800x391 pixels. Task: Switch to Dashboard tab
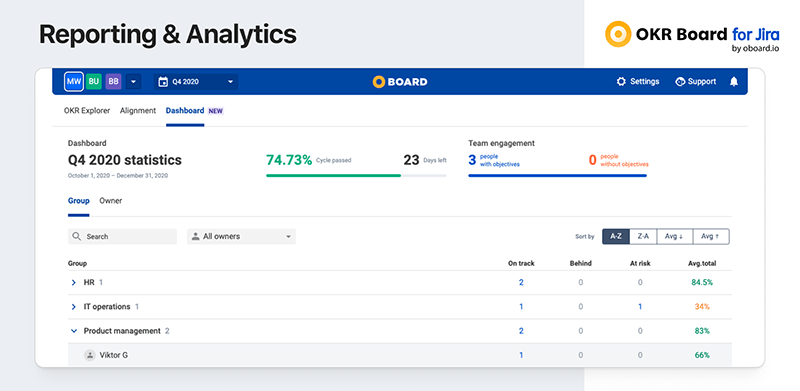point(185,110)
